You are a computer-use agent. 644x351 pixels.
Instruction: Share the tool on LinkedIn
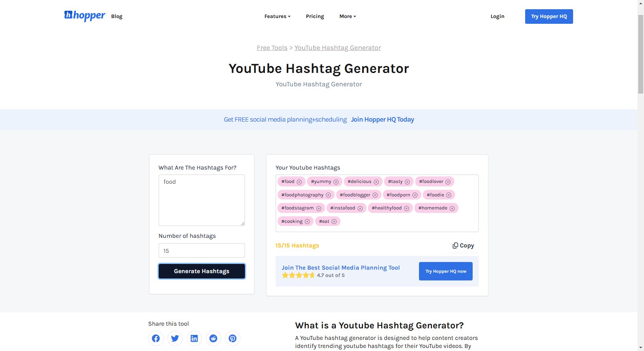[x=194, y=338]
